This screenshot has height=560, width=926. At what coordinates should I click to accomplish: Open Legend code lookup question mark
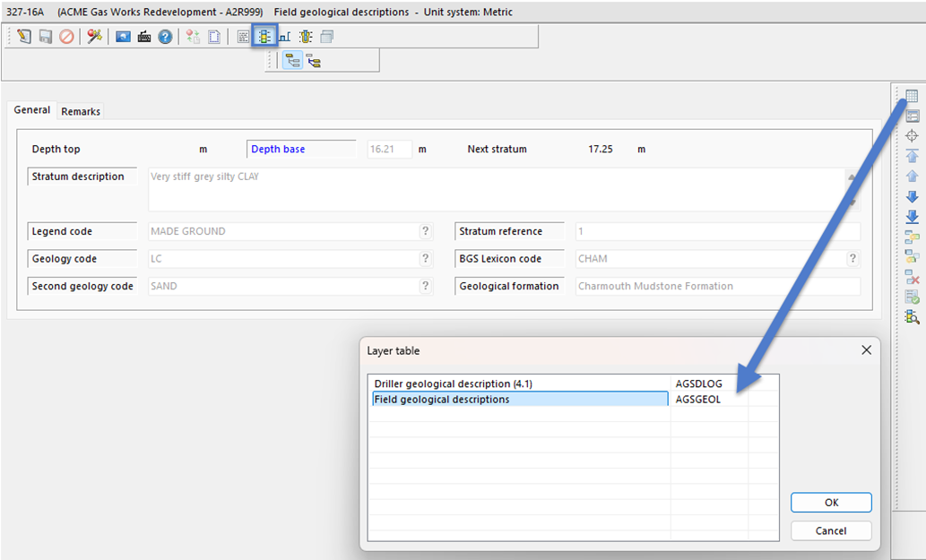tap(426, 232)
